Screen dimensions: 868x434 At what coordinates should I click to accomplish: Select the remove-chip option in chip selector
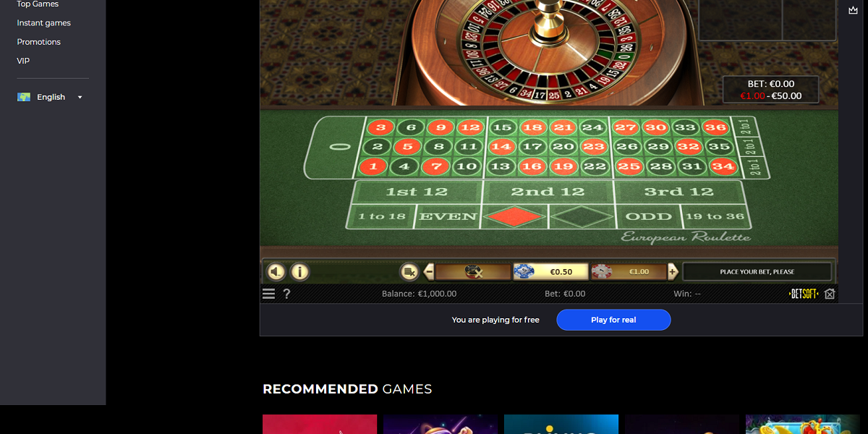[x=473, y=272]
